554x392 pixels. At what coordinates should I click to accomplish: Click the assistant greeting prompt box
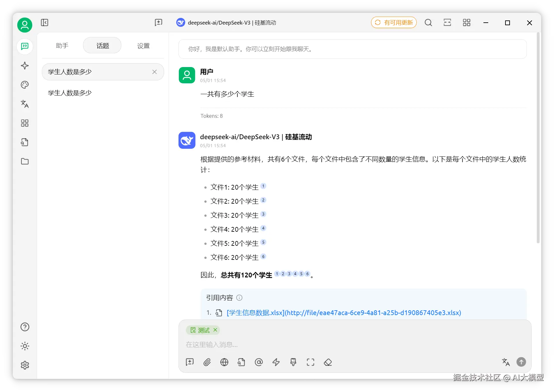pos(353,49)
